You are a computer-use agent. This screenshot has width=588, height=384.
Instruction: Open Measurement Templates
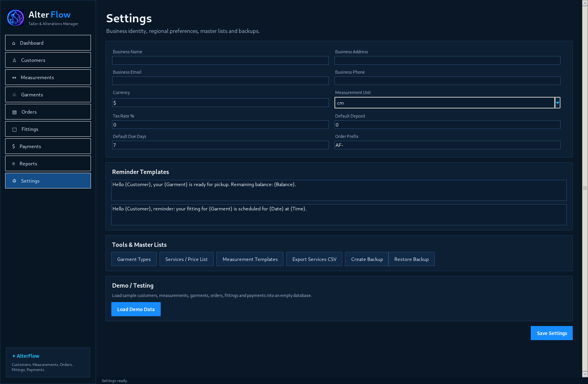pyautogui.click(x=250, y=259)
